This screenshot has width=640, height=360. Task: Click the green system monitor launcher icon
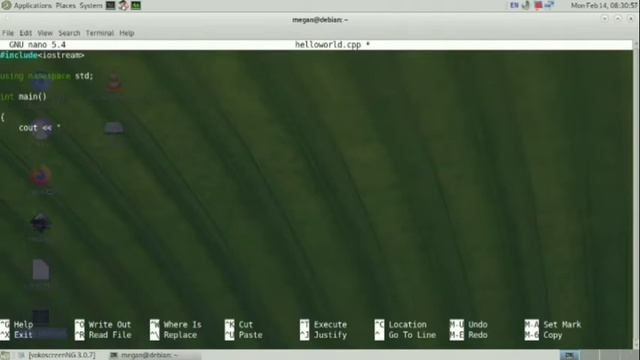click(x=136, y=5)
